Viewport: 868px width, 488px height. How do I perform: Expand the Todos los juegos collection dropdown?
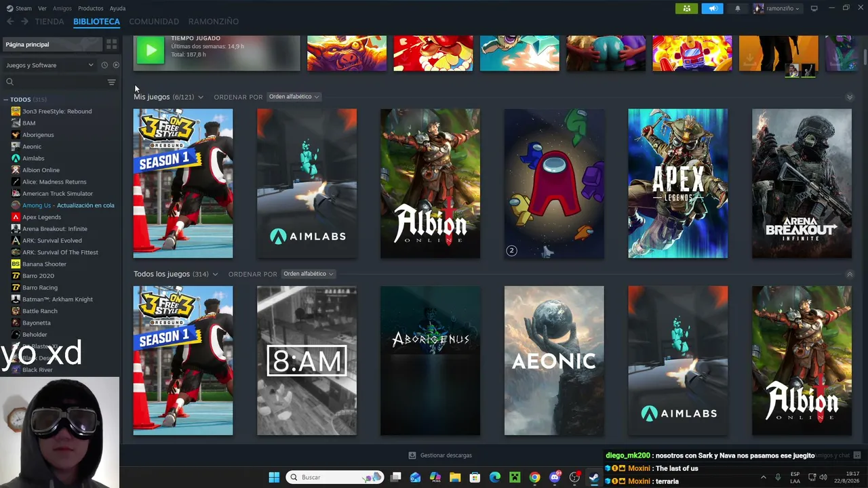pyautogui.click(x=215, y=274)
